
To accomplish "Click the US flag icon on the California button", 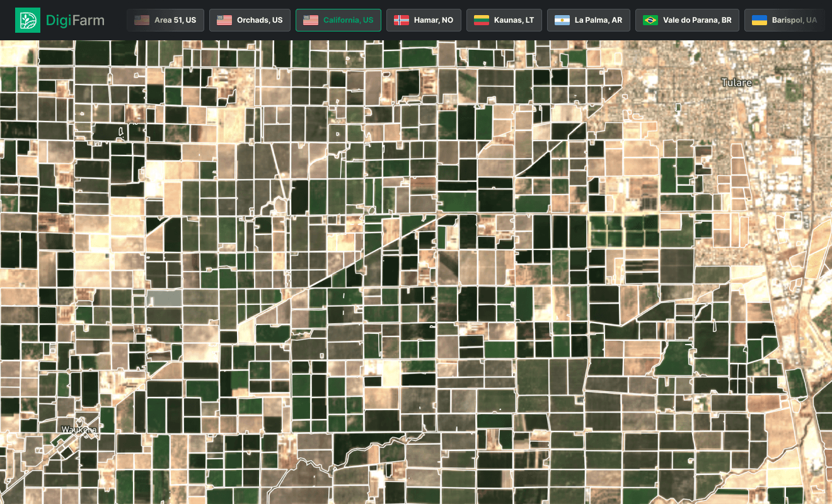I will [x=310, y=20].
